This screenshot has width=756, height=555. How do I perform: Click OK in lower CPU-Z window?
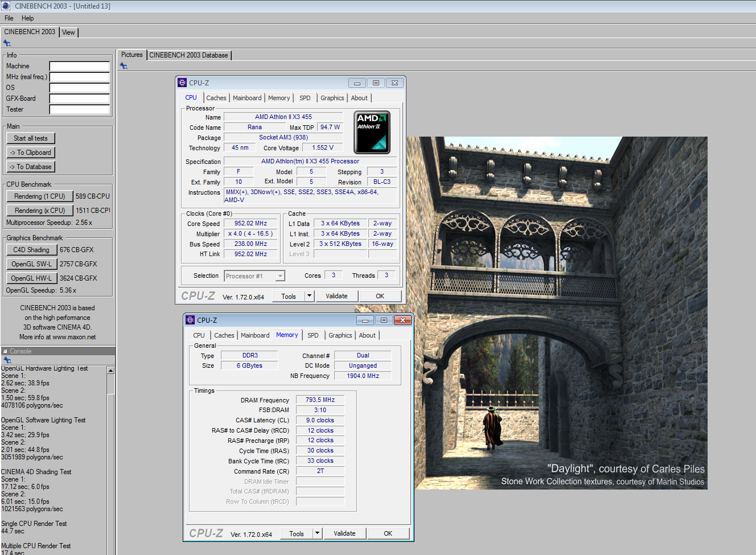[388, 533]
